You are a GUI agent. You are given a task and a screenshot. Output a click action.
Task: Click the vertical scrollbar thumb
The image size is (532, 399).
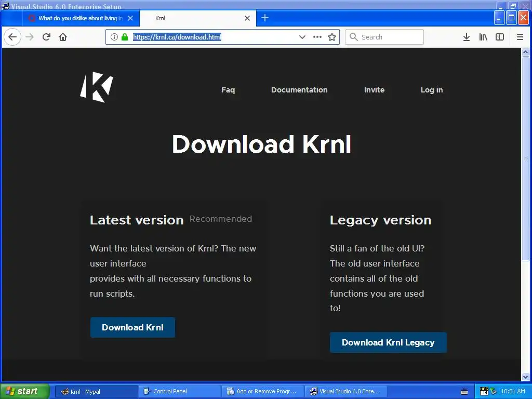coord(525,159)
